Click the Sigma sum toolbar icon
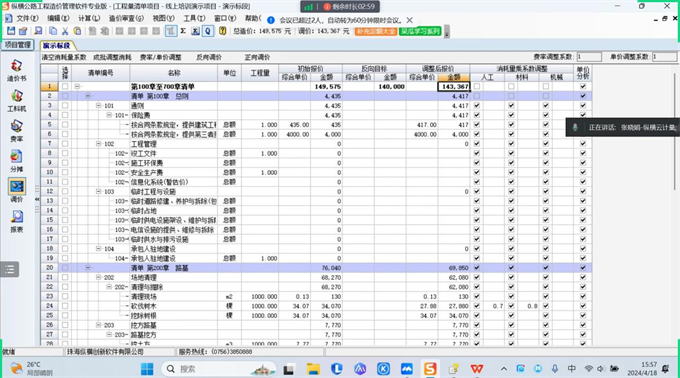This screenshot has height=378, width=680. 183,31
